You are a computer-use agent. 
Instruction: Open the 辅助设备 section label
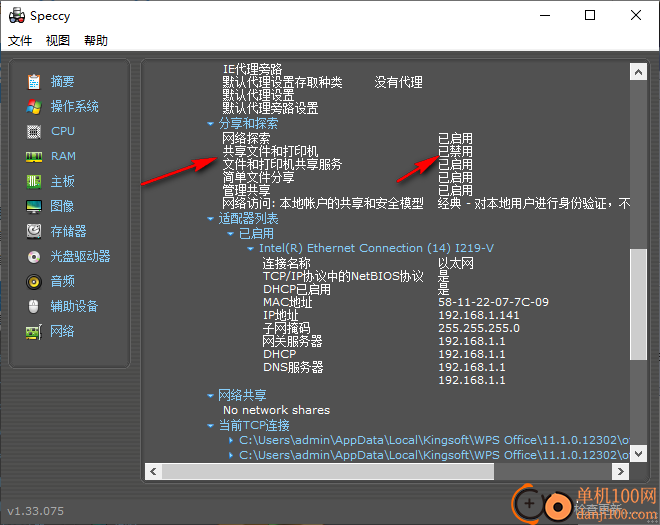(x=75, y=306)
